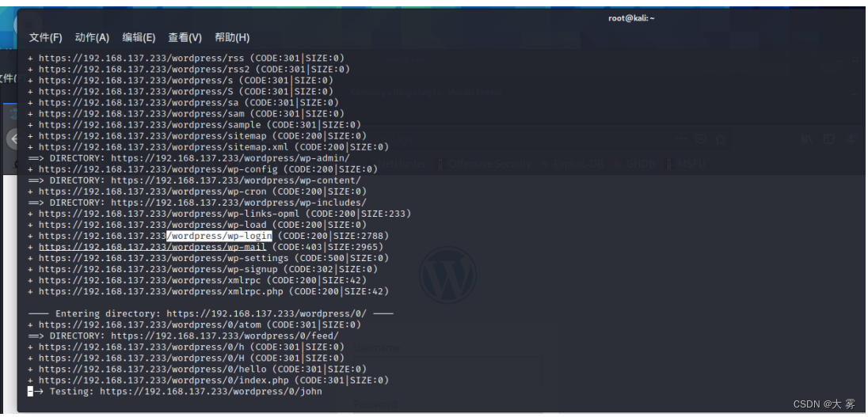Click the wordpress/rss result line
This screenshot has width=868, height=417.
(x=186, y=58)
